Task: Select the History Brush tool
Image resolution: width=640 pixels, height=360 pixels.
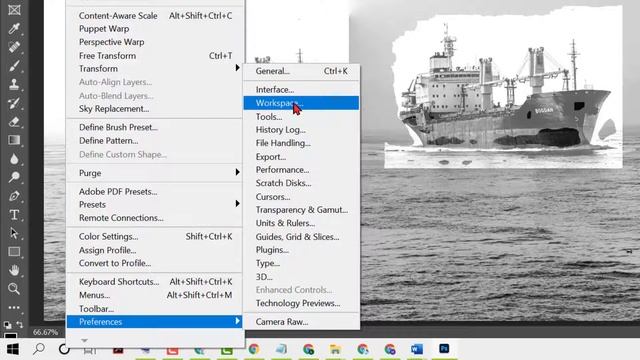Action: tap(14, 103)
